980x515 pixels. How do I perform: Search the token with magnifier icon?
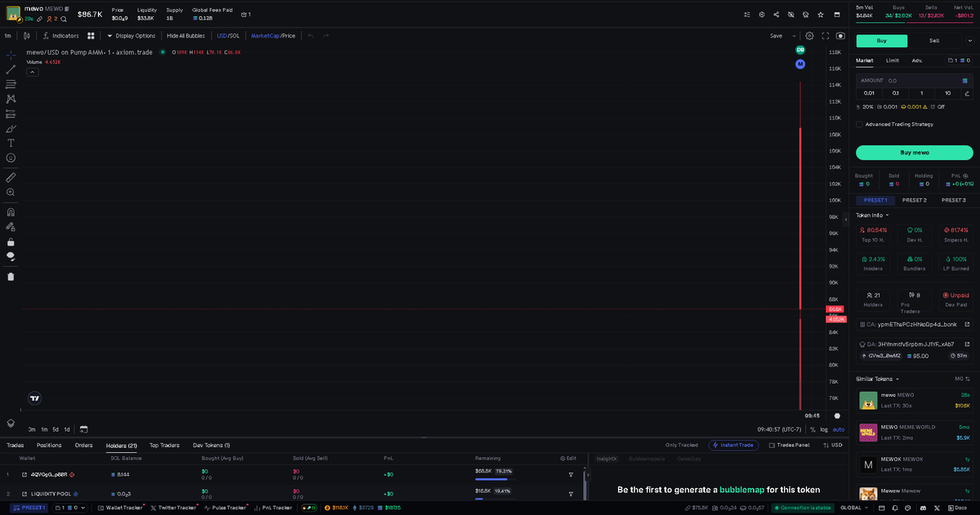tap(63, 18)
